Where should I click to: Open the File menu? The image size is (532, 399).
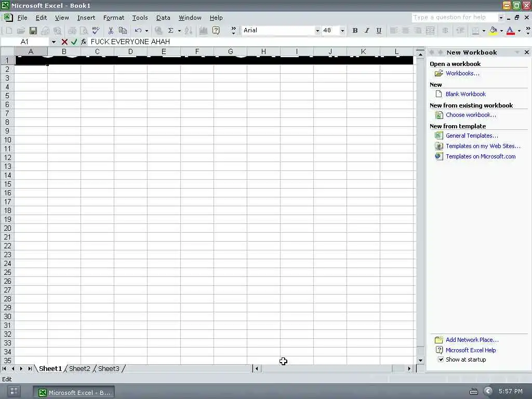point(22,18)
